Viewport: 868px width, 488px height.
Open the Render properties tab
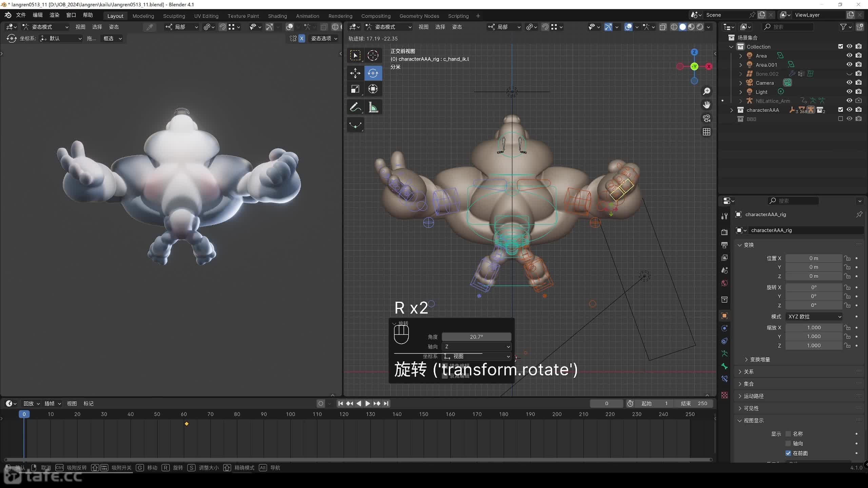[725, 232]
